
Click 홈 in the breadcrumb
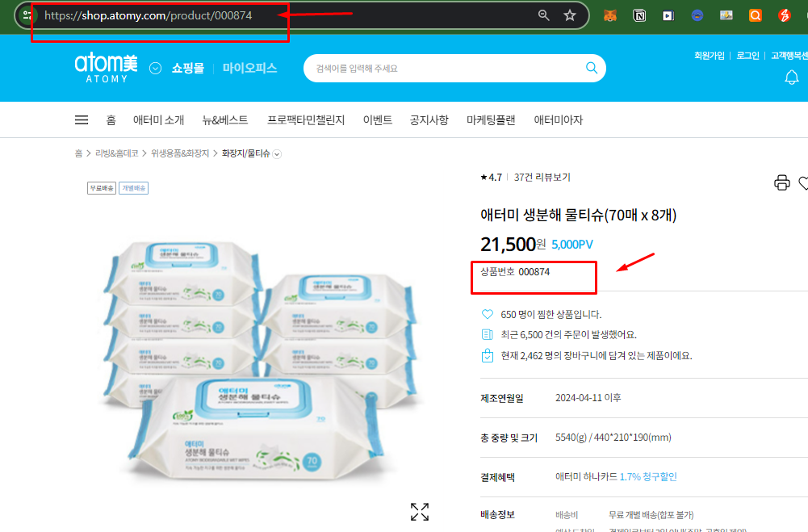pos(78,153)
